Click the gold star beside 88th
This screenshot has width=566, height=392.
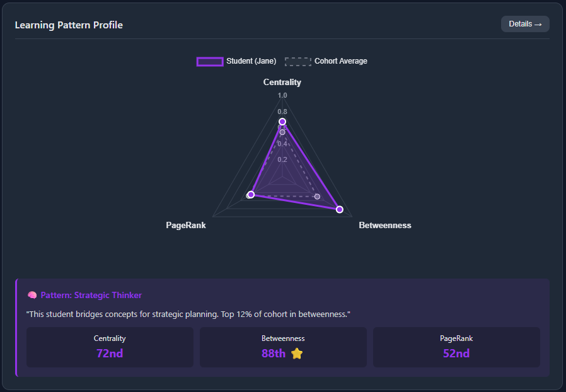pyautogui.click(x=296, y=354)
